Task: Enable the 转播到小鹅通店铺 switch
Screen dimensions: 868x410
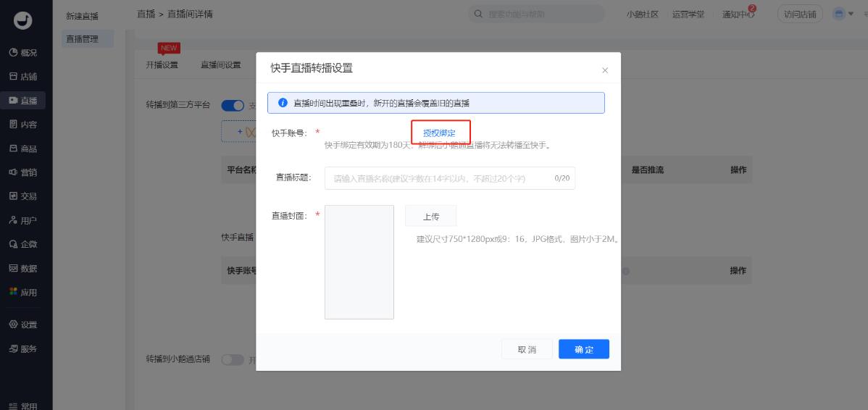Action: pyautogui.click(x=233, y=359)
